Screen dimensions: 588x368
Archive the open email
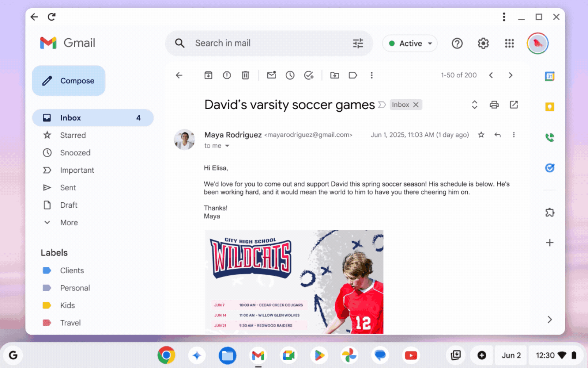(208, 75)
